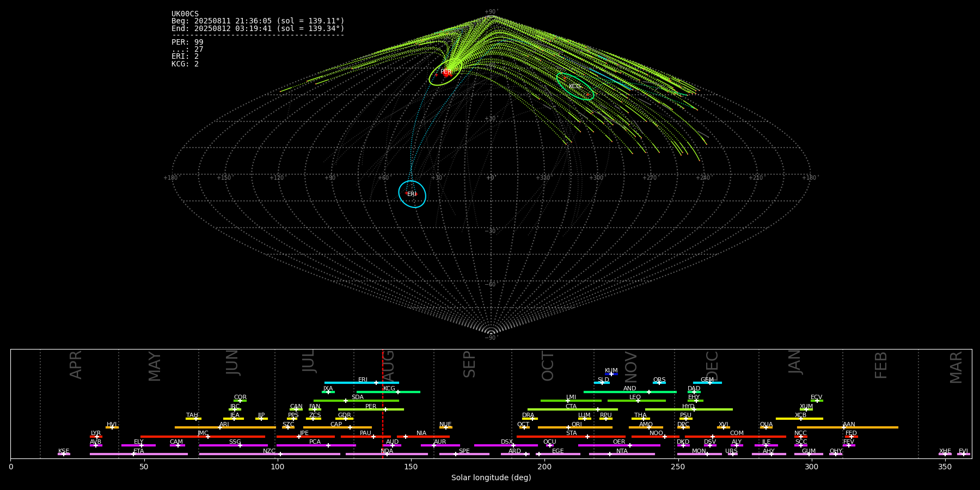Click the SDA shower bar in timeline
Viewport: 980px width, 490px height.
[x=356, y=401]
